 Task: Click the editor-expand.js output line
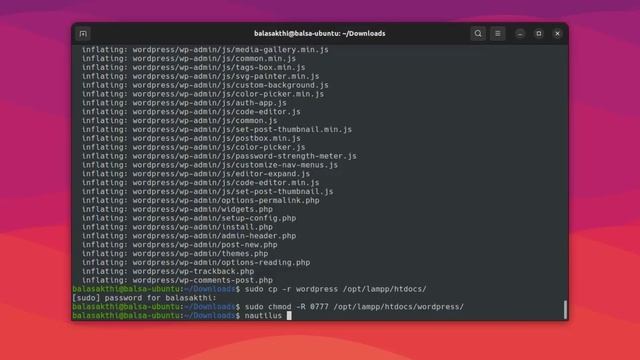pyautogui.click(x=196, y=173)
